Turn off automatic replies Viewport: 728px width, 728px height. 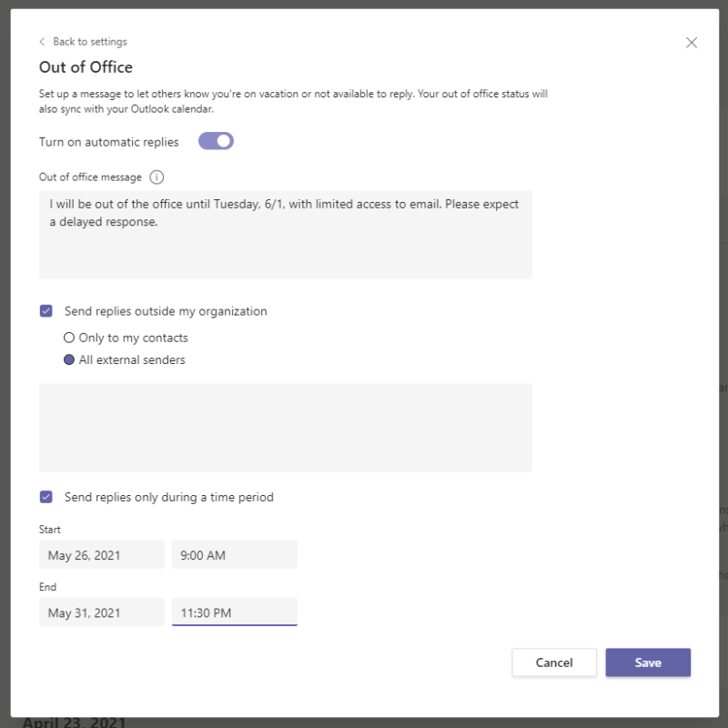coord(216,141)
